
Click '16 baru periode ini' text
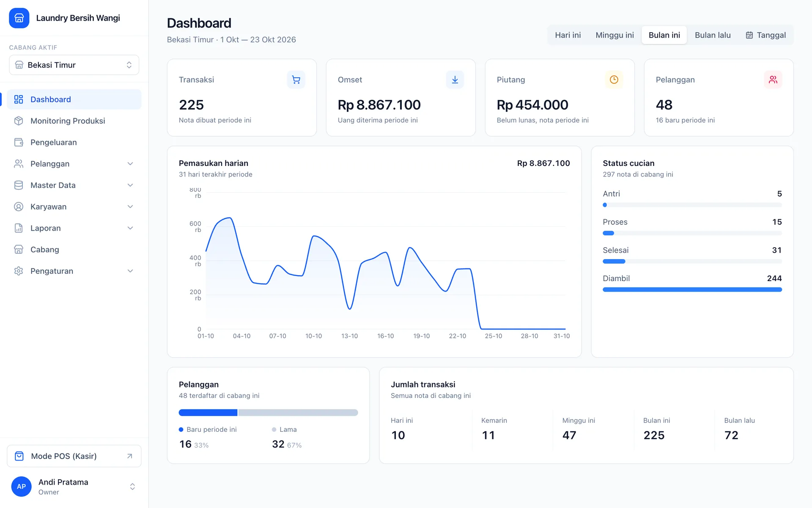(685, 120)
